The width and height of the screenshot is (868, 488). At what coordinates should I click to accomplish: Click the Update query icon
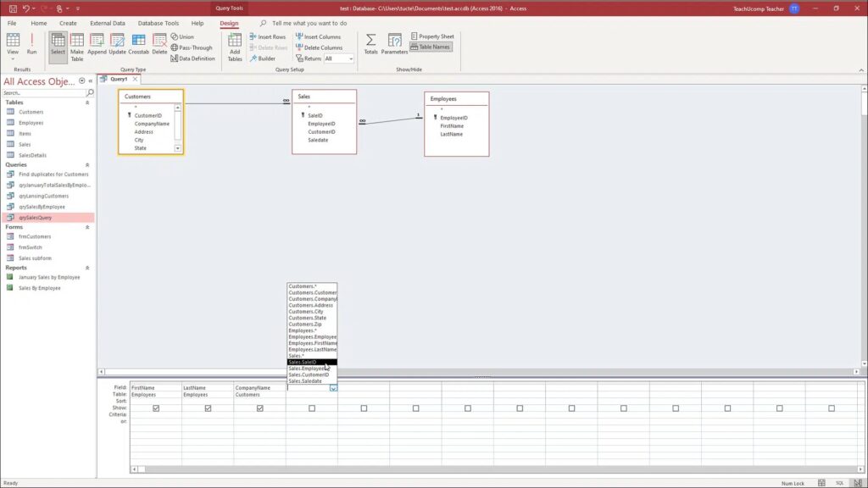117,43
